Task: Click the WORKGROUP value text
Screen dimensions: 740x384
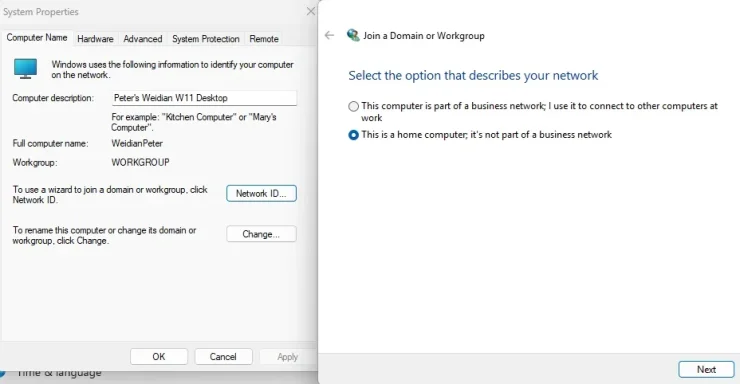Action: tap(140, 162)
